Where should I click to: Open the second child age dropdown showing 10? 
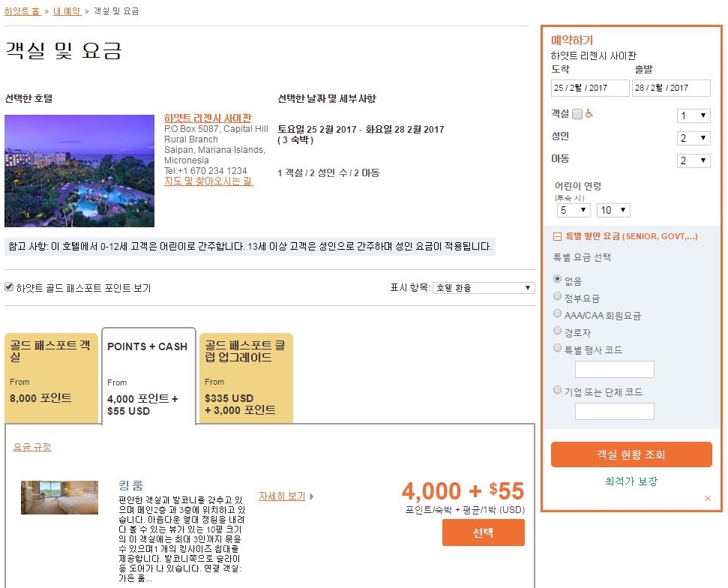(613, 211)
